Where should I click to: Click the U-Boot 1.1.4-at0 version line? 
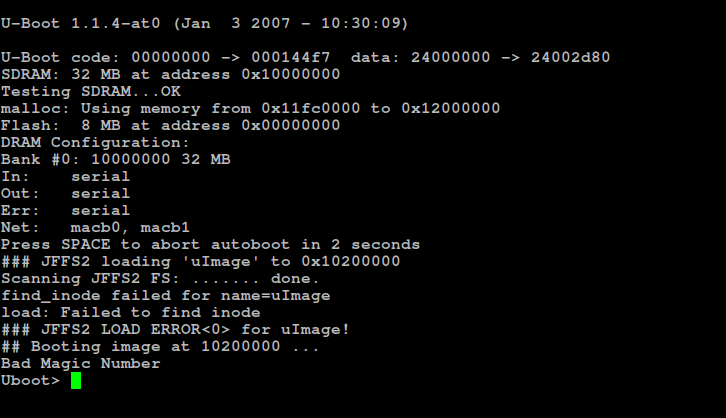pos(205,24)
